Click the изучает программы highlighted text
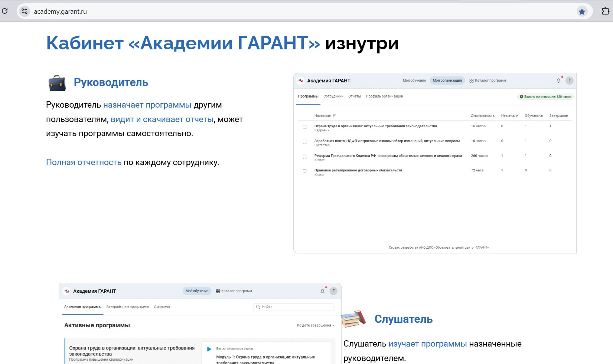Screen dimensions: 613x364 click(x=428, y=344)
